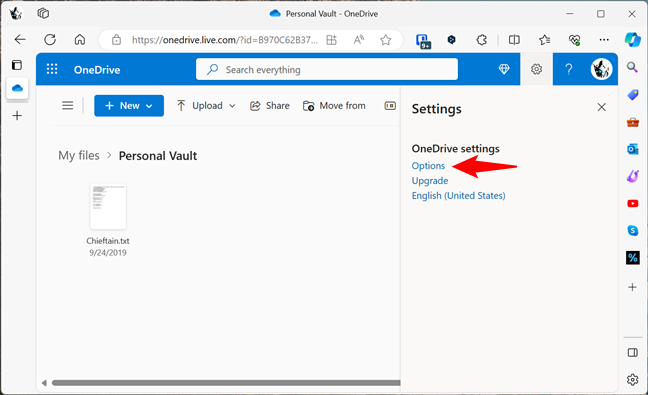Click the Move from command

pos(334,106)
